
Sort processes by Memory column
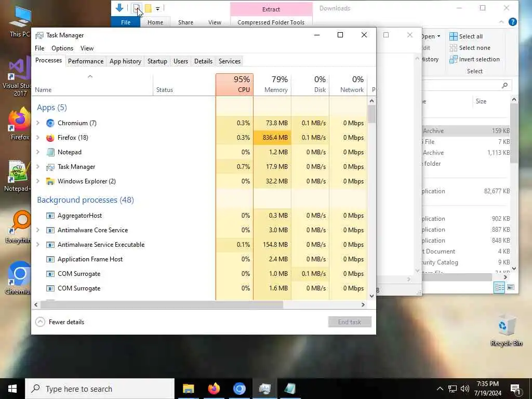272,85
